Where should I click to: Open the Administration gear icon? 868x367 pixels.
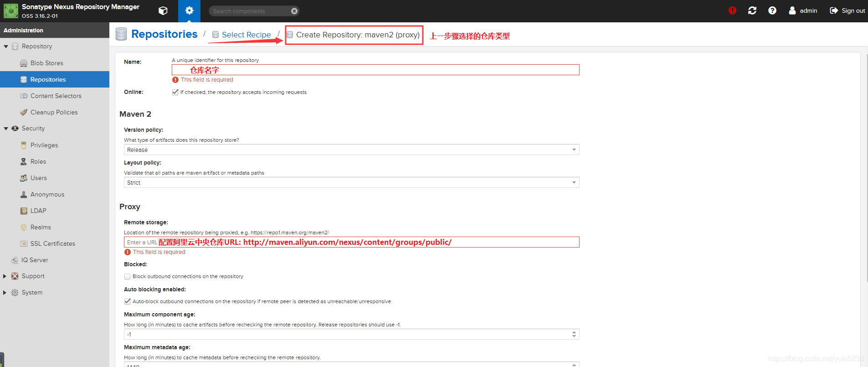(x=189, y=10)
